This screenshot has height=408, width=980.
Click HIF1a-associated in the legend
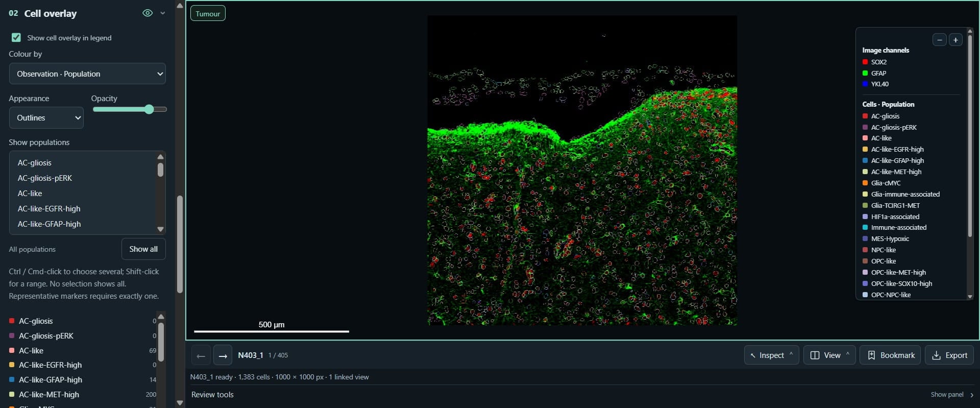click(895, 217)
